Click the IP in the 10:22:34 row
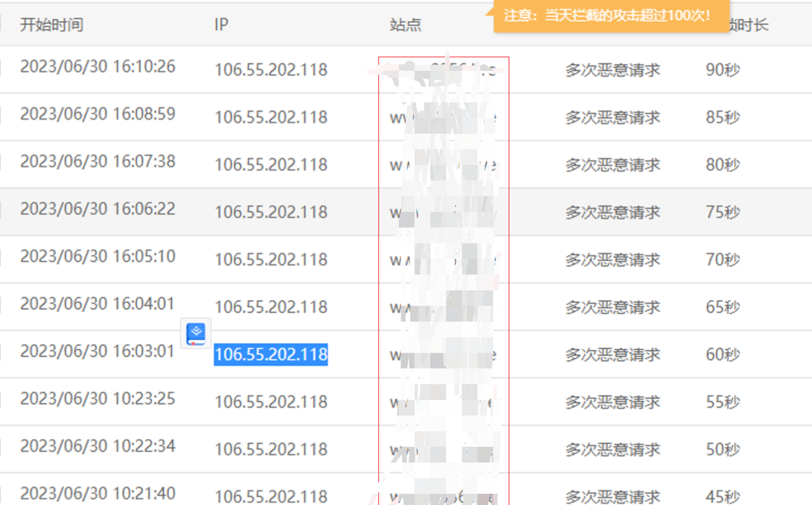Screen dimensions: 812x505 (271, 449)
